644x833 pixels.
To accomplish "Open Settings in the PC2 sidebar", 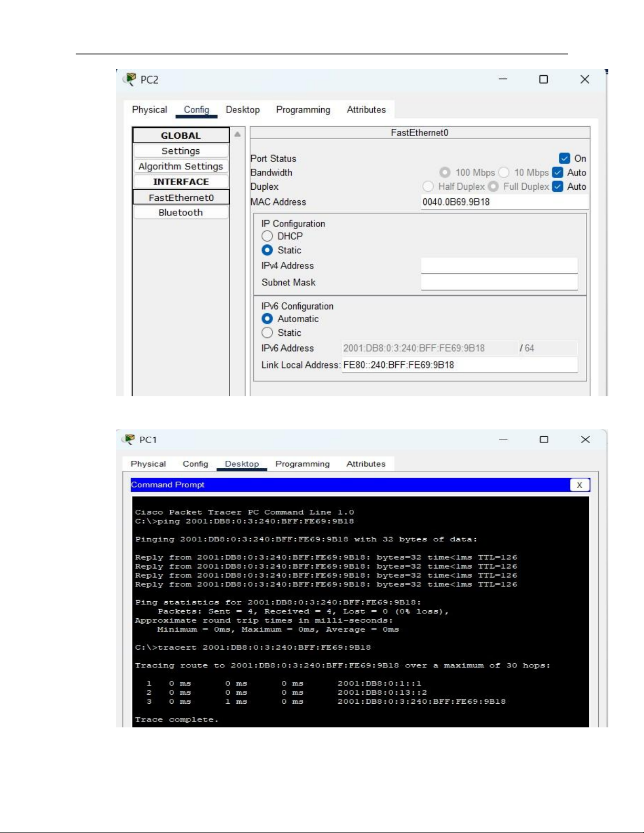I will pos(181,151).
